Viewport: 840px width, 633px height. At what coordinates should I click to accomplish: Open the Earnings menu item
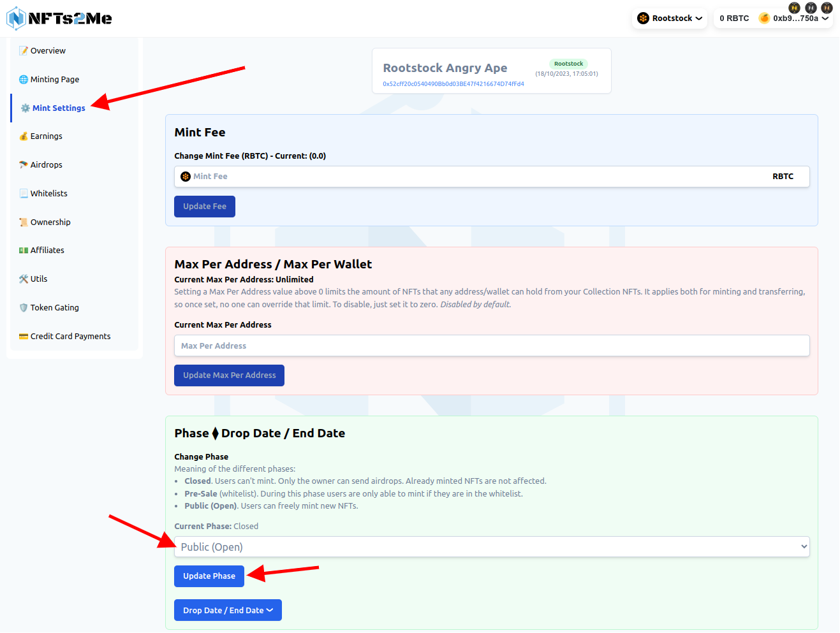(x=74, y=136)
